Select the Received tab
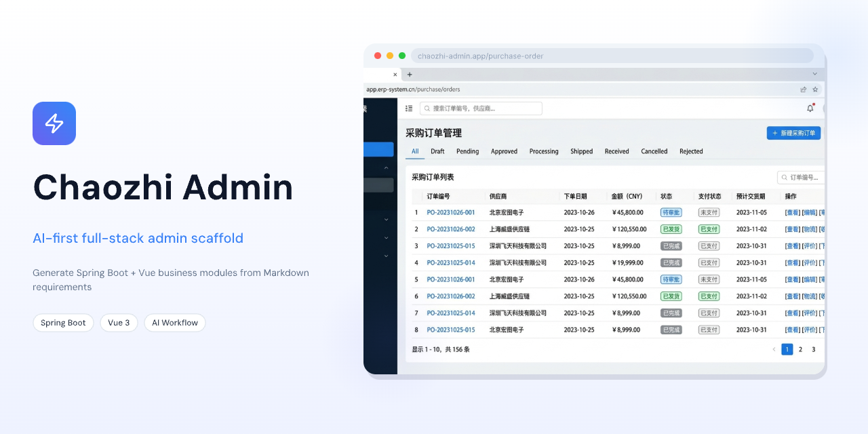The width and height of the screenshot is (868, 434). (x=616, y=151)
